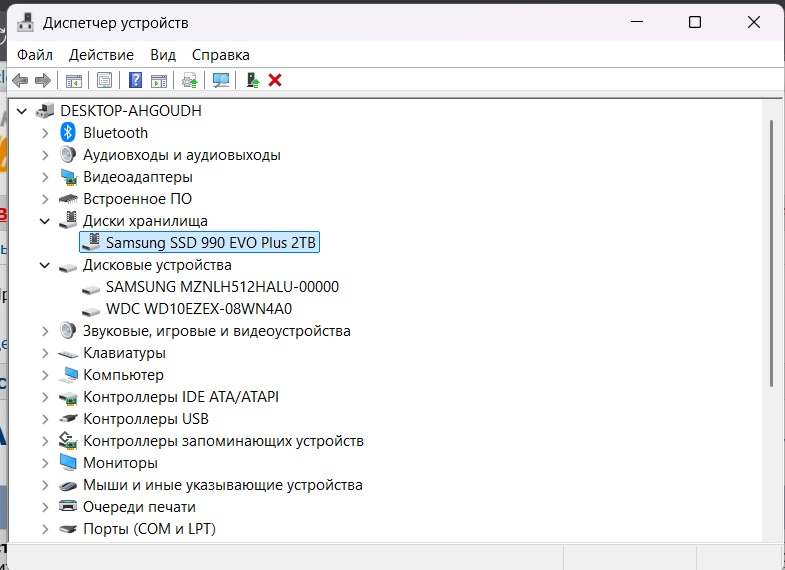This screenshot has height=570, width=785.
Task: Collapse the Дисковые устройства node
Action: click(45, 265)
